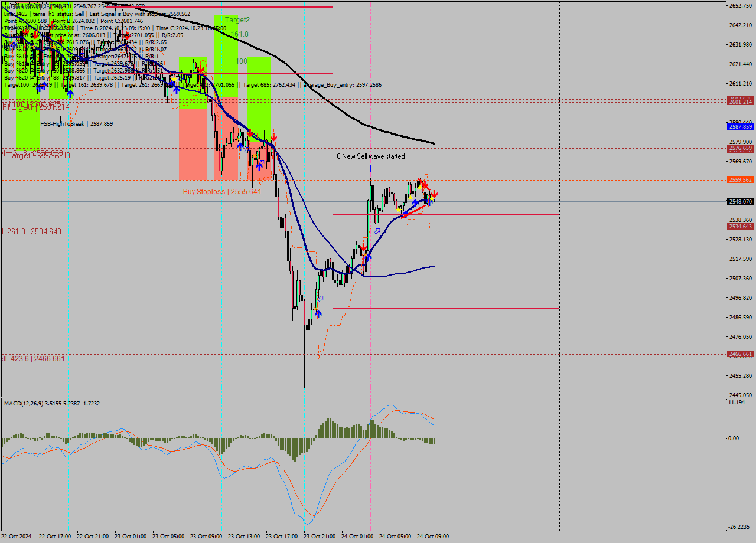Click the '23 Oct 01:00' time label
Viewport: 756px width, 543px height.
tap(131, 536)
